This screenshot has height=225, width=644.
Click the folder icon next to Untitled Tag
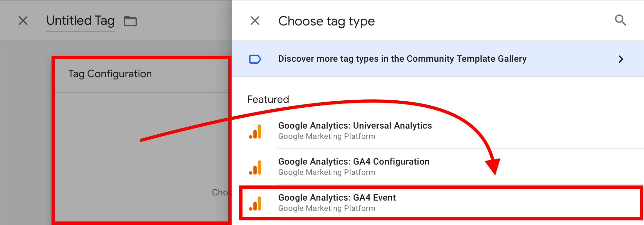pyautogui.click(x=130, y=21)
